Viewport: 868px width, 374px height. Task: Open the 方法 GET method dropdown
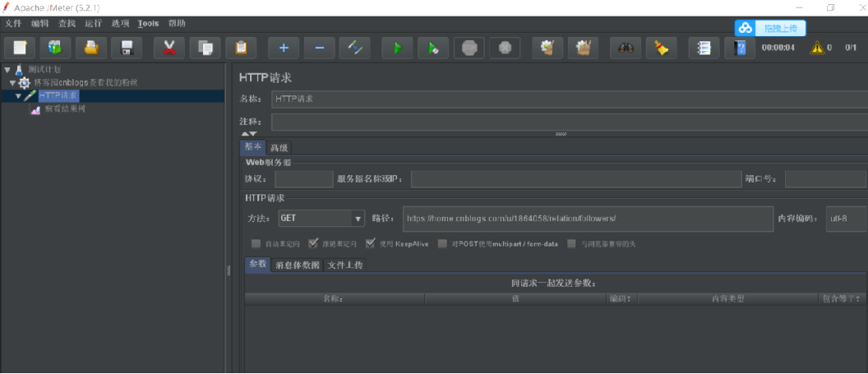click(x=321, y=218)
